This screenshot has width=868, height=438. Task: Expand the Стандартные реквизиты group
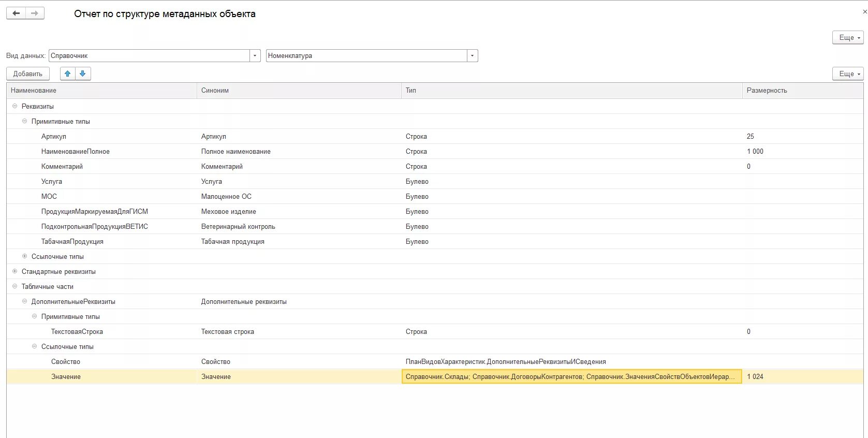(x=14, y=271)
